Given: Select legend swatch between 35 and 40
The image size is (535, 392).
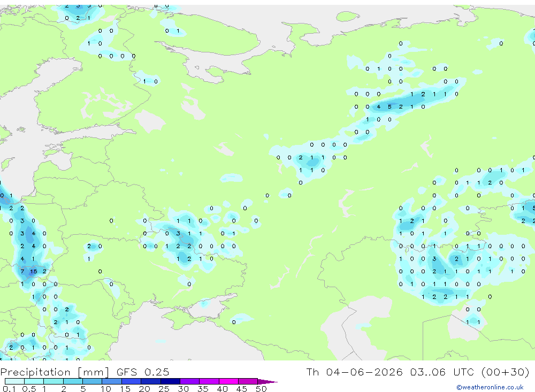Looking at the screenshot, I should click(209, 381).
